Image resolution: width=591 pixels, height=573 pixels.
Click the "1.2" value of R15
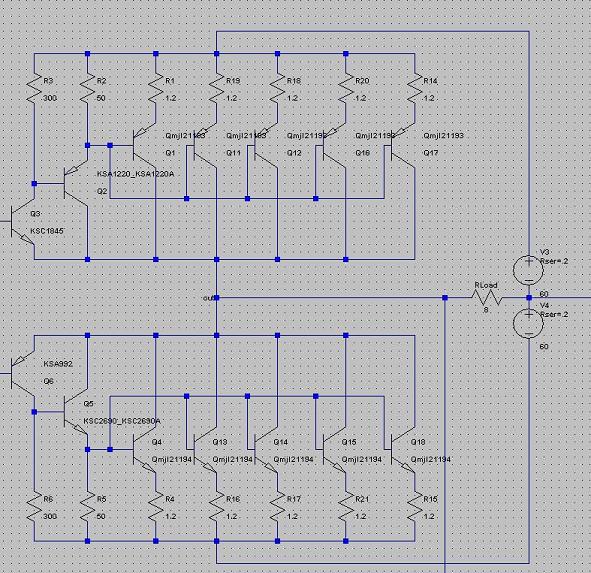(x=428, y=516)
